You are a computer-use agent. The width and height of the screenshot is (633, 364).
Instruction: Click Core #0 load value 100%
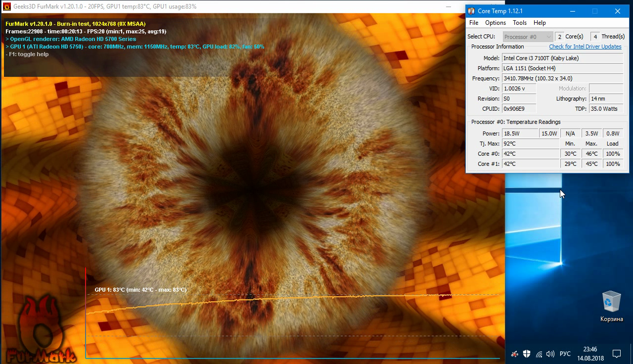(x=613, y=154)
